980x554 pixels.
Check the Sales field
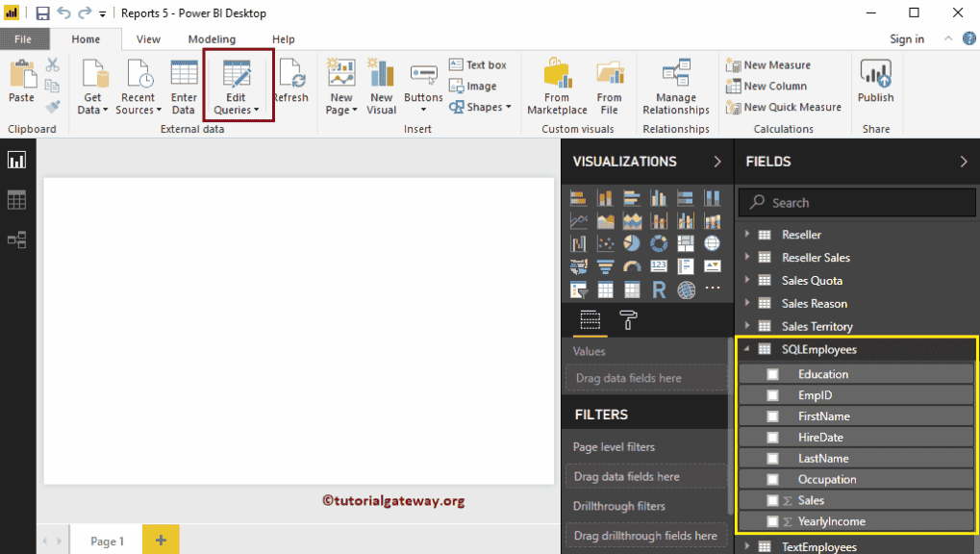pyautogui.click(x=772, y=500)
